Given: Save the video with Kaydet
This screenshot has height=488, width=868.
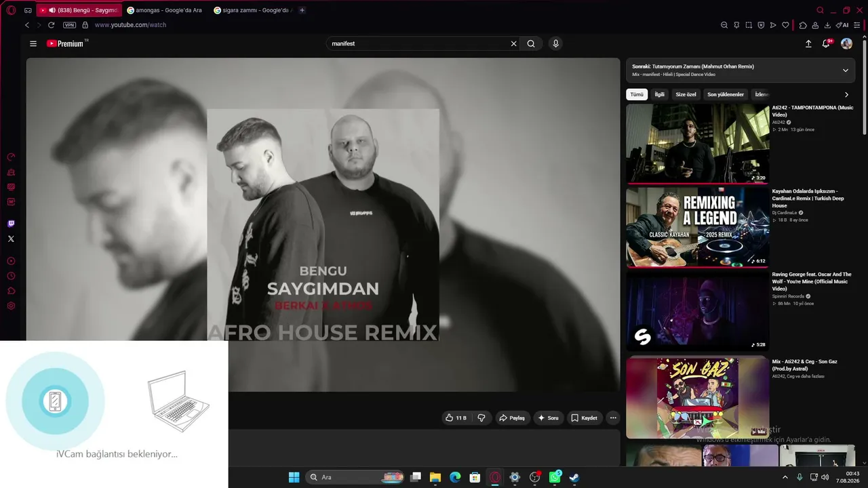Looking at the screenshot, I should (584, 418).
